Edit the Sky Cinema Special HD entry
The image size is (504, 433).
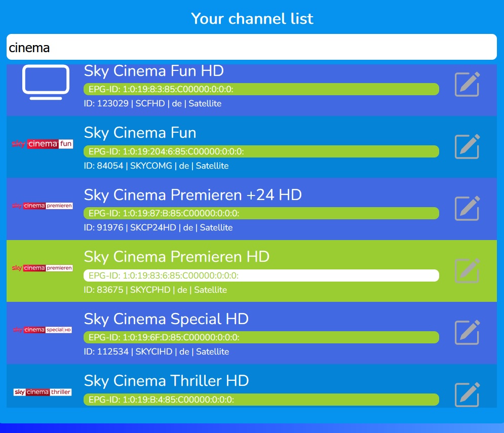pyautogui.click(x=467, y=332)
